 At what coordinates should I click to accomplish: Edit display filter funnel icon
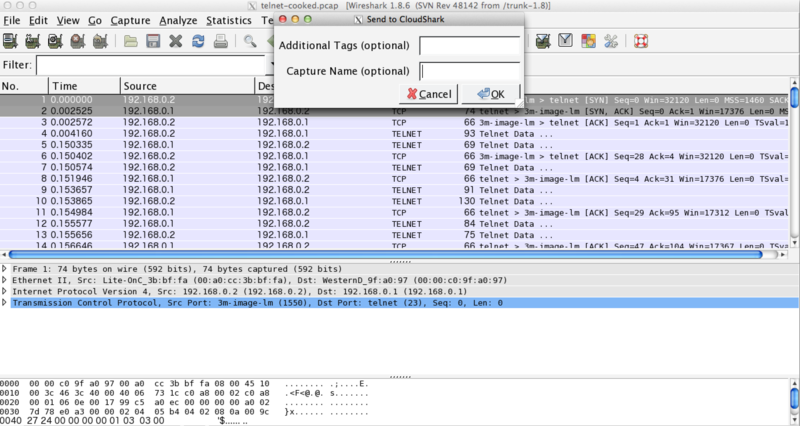point(565,40)
